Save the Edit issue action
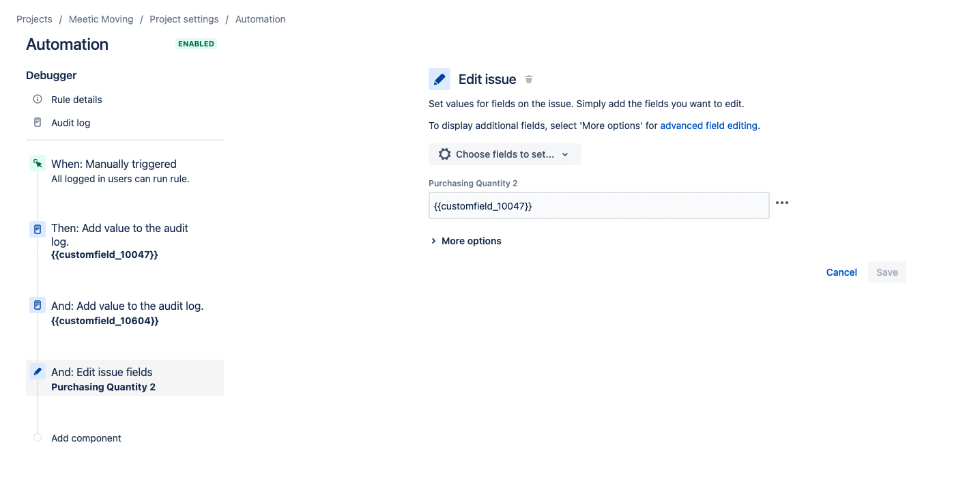The width and height of the screenshot is (980, 490). pyautogui.click(x=887, y=272)
